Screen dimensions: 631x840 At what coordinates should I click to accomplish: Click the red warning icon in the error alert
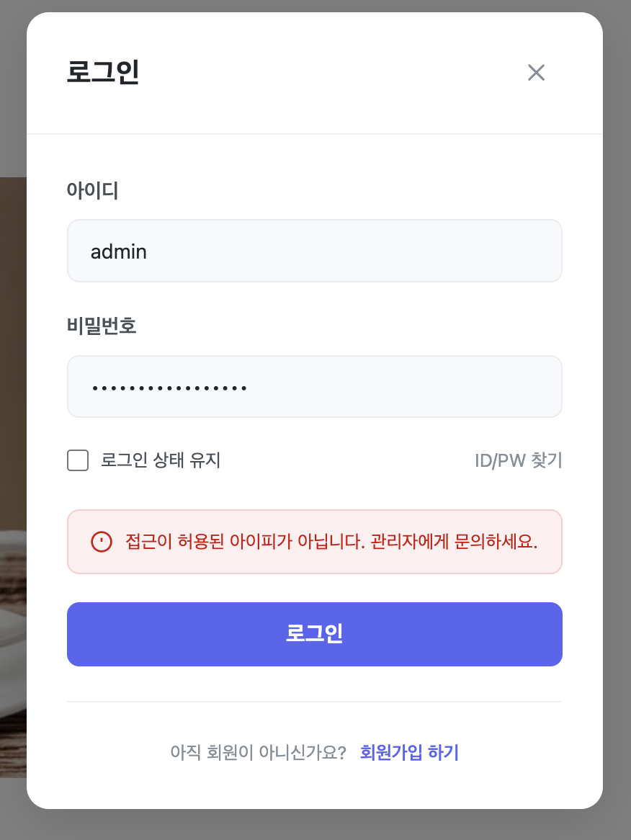tap(102, 542)
